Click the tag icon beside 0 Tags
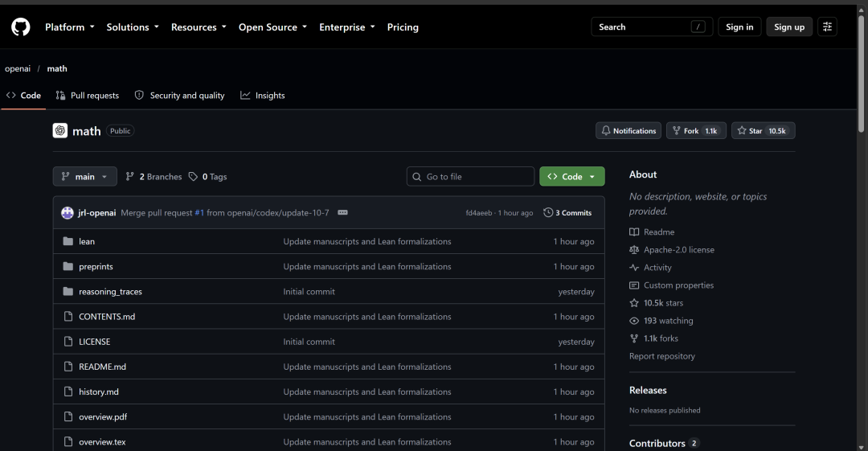This screenshot has height=451, width=868. point(193,176)
